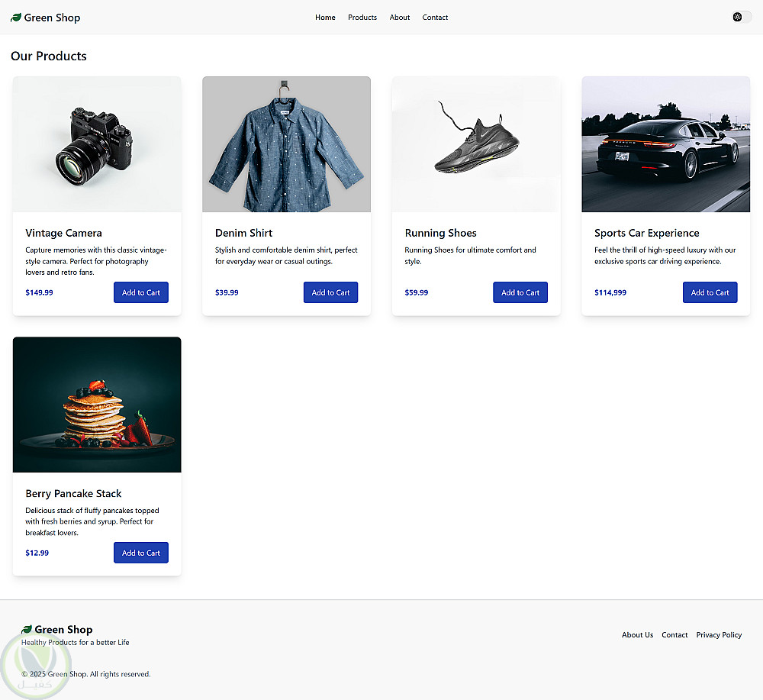The height and width of the screenshot is (700, 763).
Task: Toggle the dark mode switch
Action: 742,17
